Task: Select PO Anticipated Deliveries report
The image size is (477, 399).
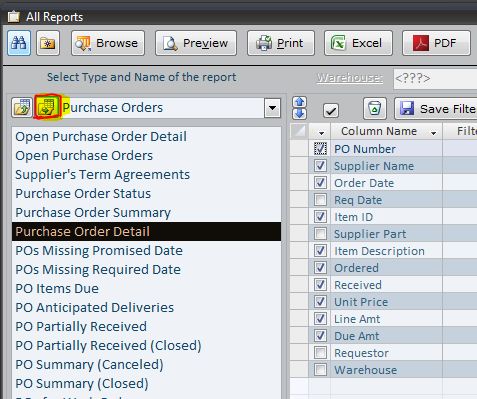Action: coord(146,307)
